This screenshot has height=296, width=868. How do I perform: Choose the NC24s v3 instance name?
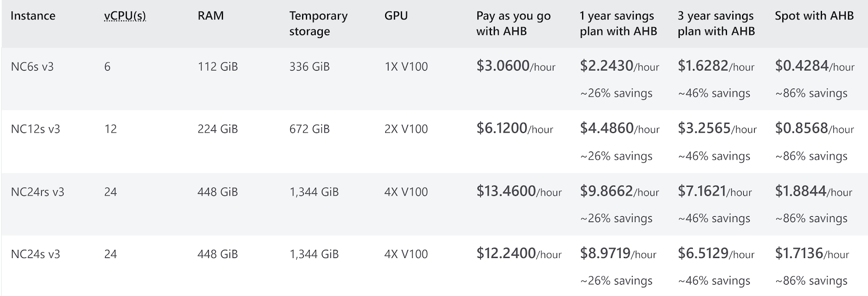point(35,254)
